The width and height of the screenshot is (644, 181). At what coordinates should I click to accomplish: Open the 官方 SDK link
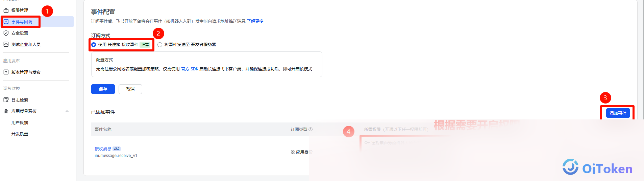pos(190,69)
